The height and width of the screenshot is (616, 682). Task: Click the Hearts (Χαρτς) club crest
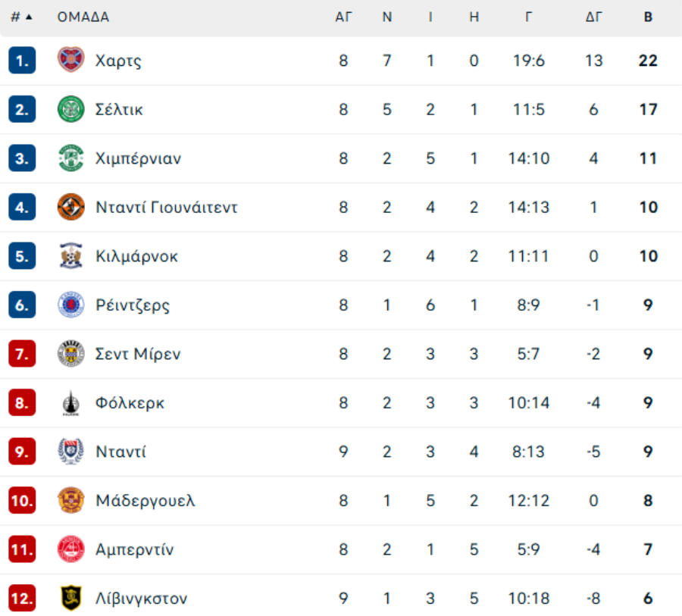[x=70, y=60]
